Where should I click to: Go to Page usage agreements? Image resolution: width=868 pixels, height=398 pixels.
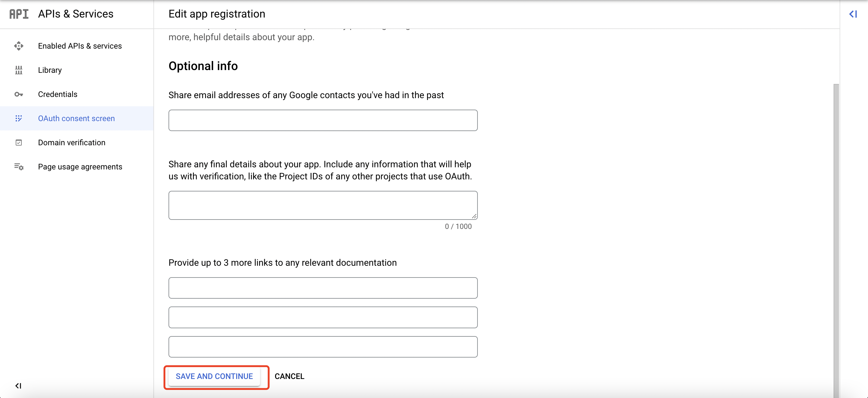[80, 167]
